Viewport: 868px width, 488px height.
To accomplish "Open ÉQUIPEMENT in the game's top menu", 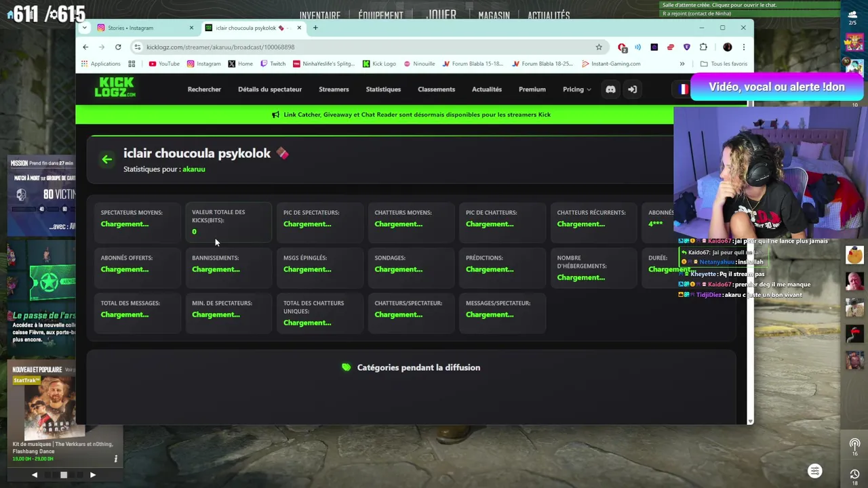I will pos(380,15).
